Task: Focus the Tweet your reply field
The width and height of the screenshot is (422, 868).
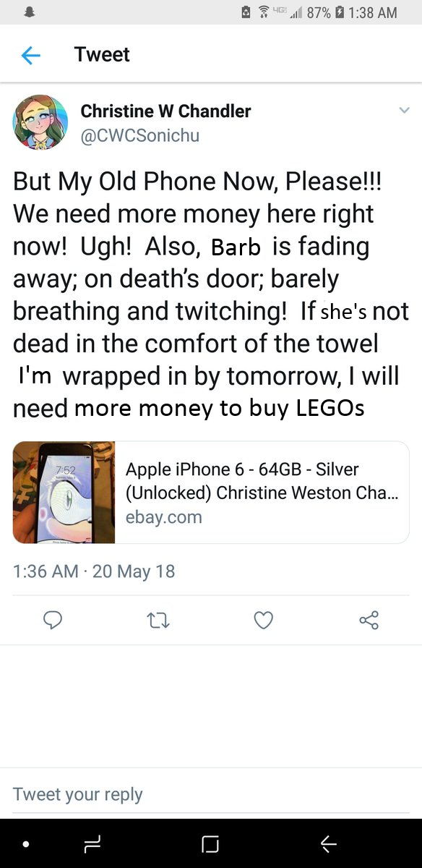Action: 211,793
